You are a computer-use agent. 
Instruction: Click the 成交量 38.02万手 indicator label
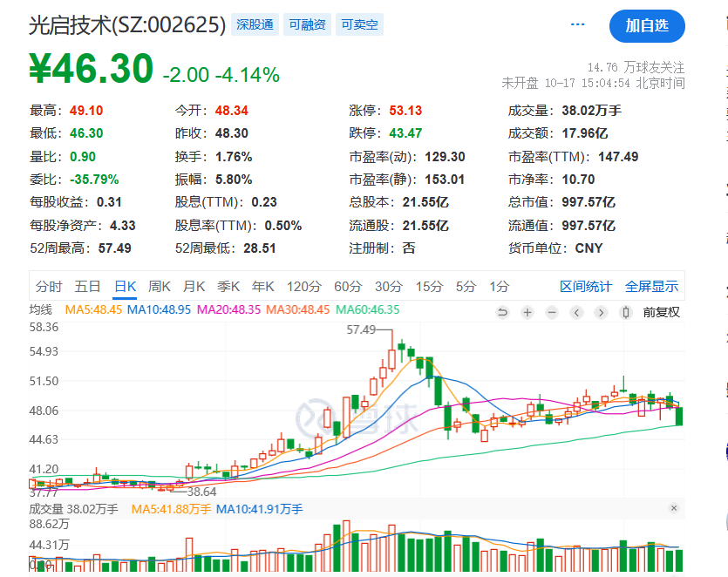click(74, 509)
